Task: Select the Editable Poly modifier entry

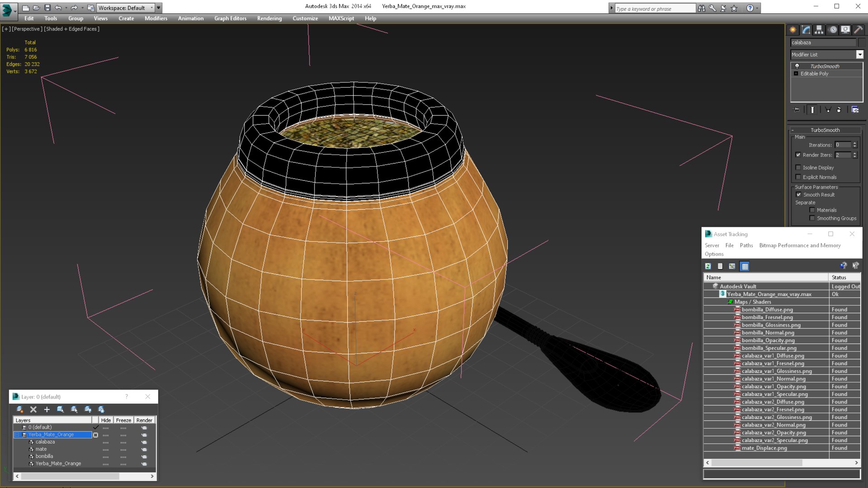Action: (x=814, y=74)
